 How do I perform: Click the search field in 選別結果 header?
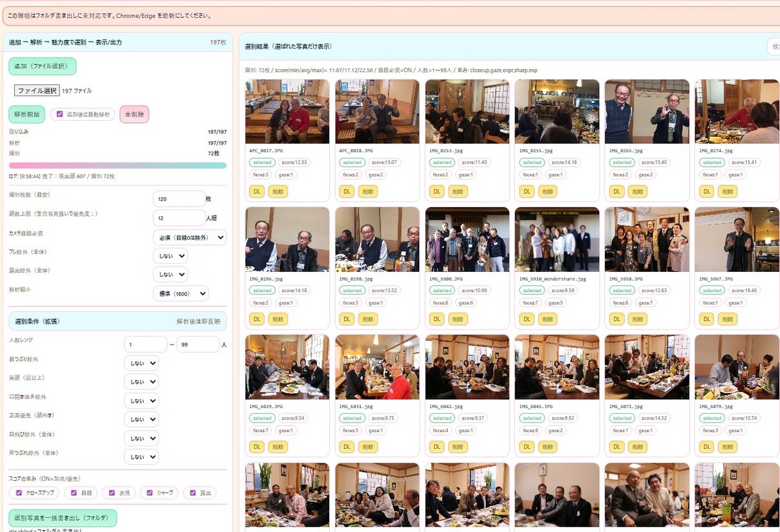[x=774, y=47]
